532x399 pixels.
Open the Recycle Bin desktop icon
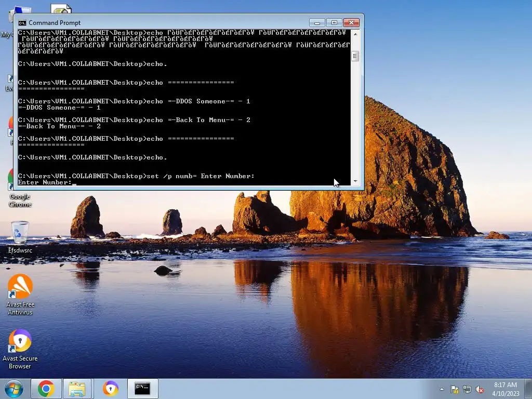point(20,233)
